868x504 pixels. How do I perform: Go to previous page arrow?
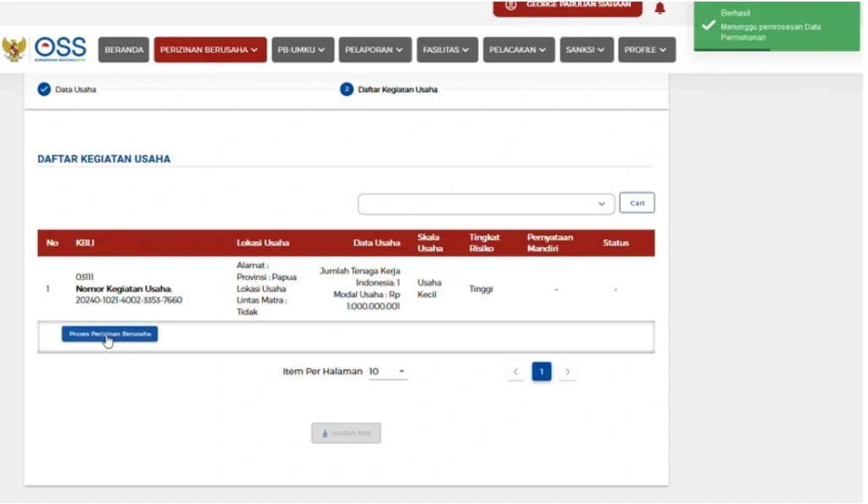[515, 372]
